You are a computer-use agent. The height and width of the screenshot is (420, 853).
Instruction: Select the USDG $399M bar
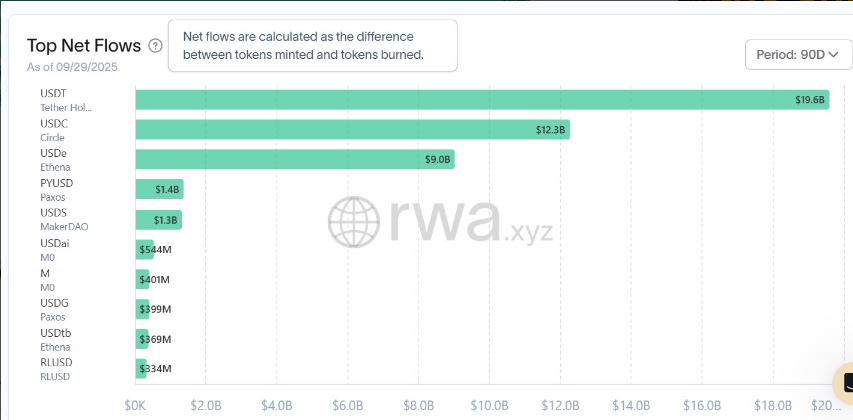coord(142,309)
